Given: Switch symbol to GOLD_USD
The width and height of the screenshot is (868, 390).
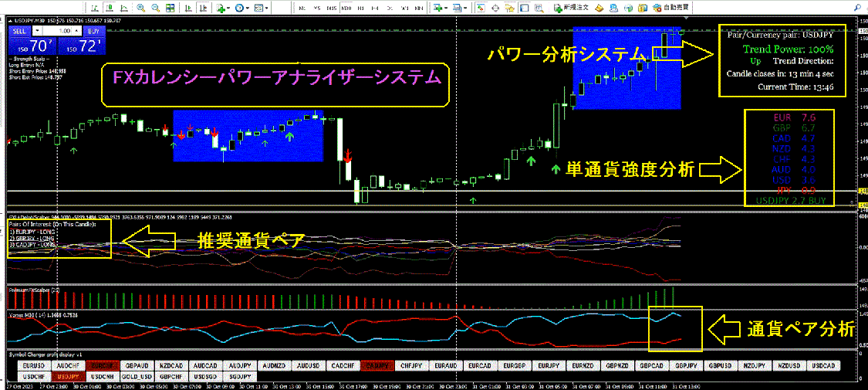Looking at the screenshot, I should coord(136,375).
